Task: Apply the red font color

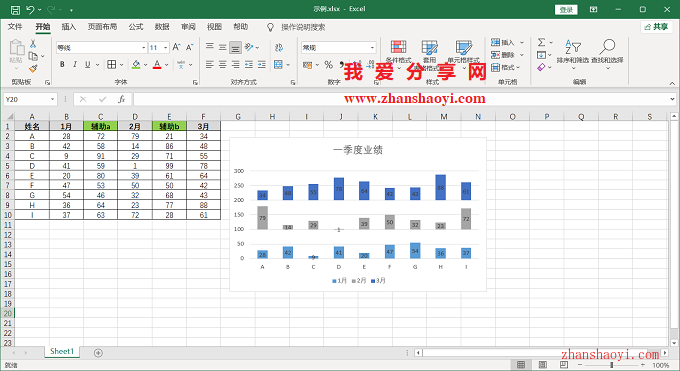Action: [157, 65]
